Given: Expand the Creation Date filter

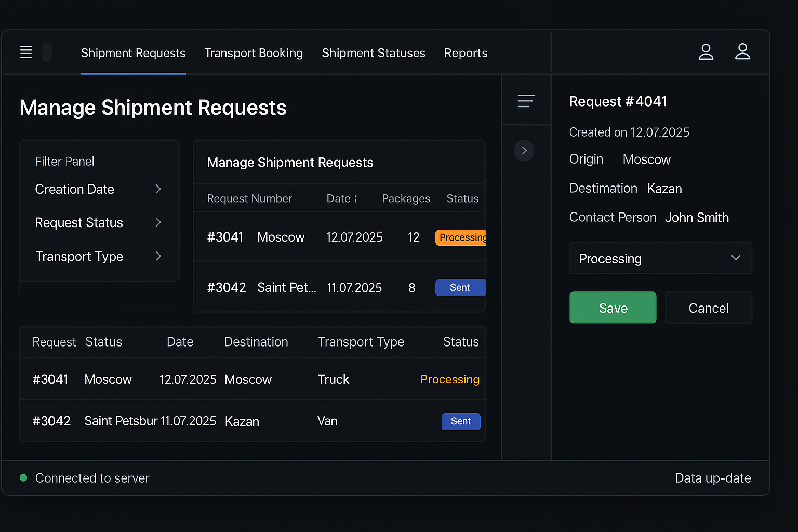Looking at the screenshot, I should pos(99,189).
